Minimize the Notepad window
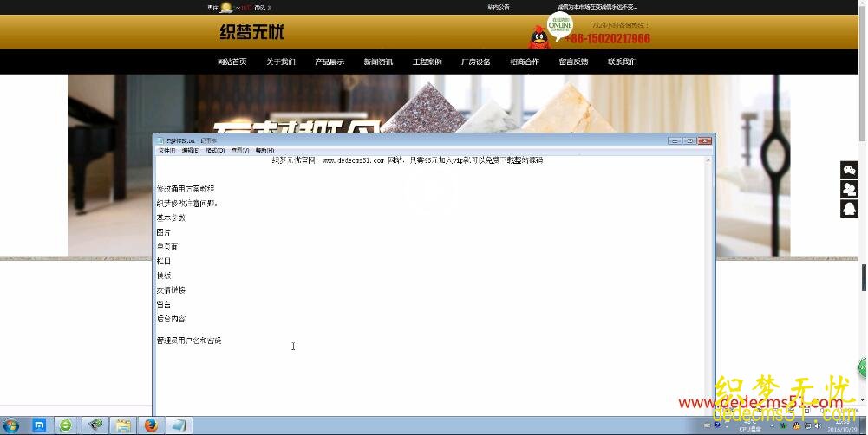The height and width of the screenshot is (435, 868). [x=675, y=141]
